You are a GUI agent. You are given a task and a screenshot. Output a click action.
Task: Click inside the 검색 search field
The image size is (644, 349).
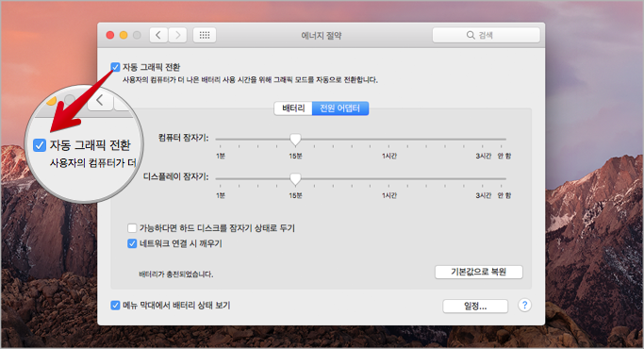tap(486, 35)
